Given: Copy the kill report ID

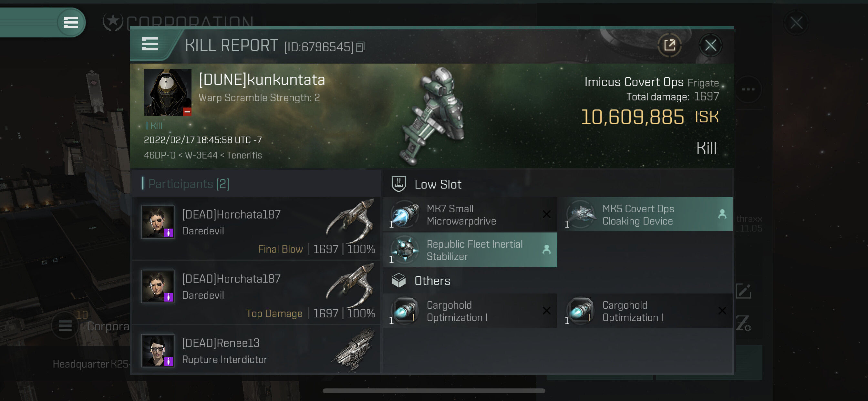Looking at the screenshot, I should pos(360,47).
